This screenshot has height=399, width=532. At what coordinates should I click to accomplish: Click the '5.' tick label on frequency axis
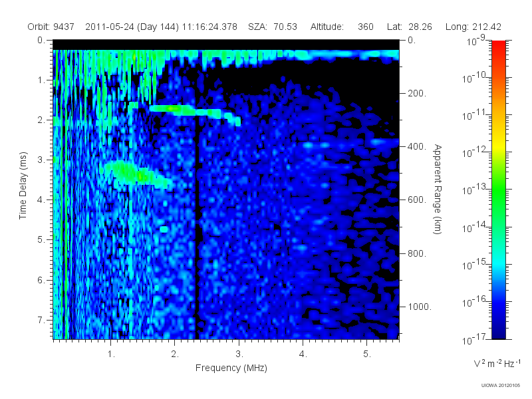tap(367, 354)
